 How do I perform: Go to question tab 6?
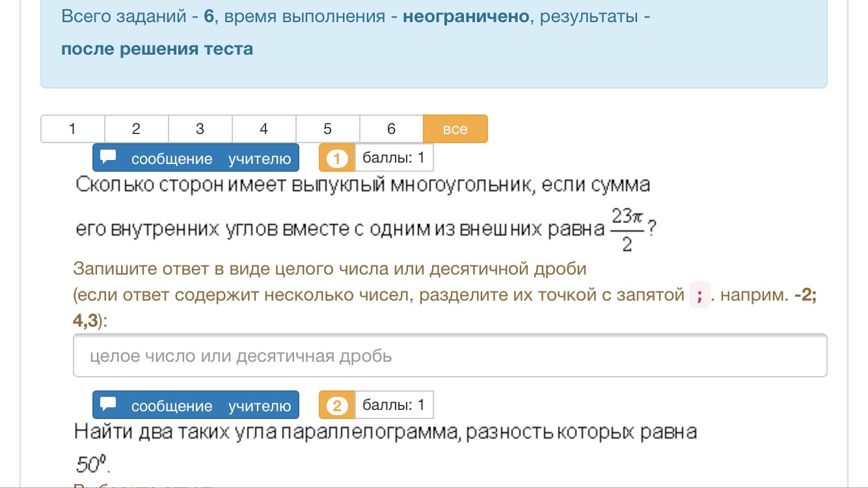click(392, 129)
